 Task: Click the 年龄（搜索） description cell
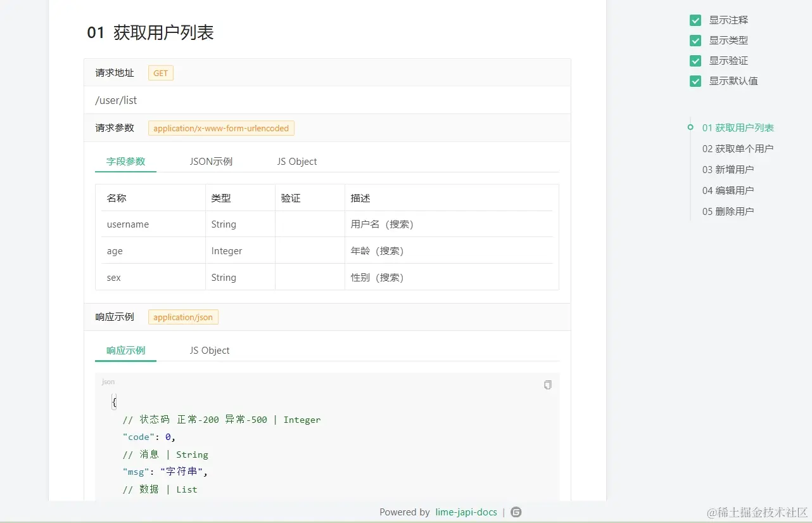tap(448, 251)
